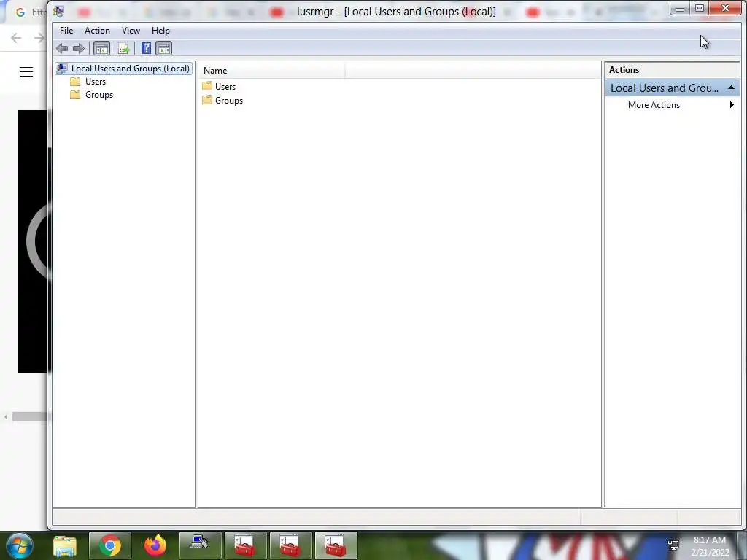Click the browser Back arrow behind the window
Viewport: 747px width, 560px height.
16,38
